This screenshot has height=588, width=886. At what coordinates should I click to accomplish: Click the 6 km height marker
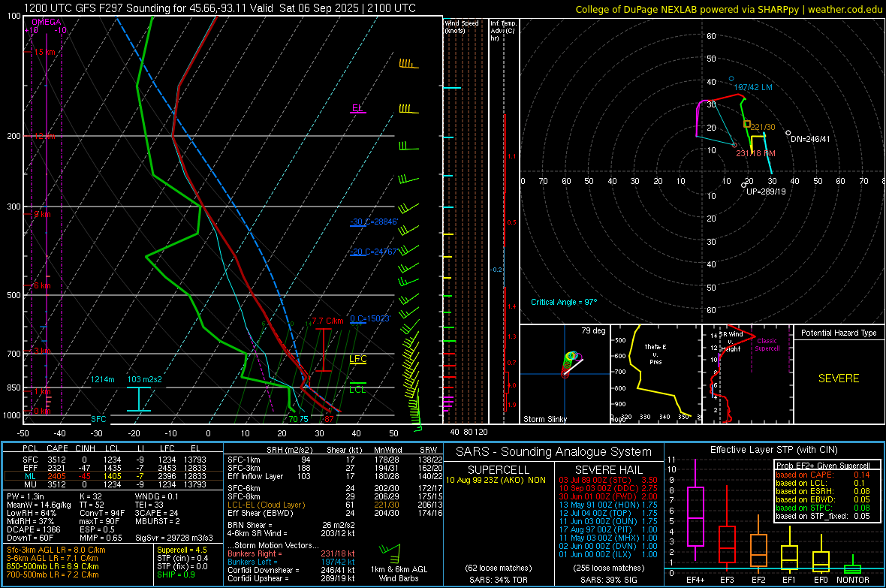pyautogui.click(x=42, y=285)
